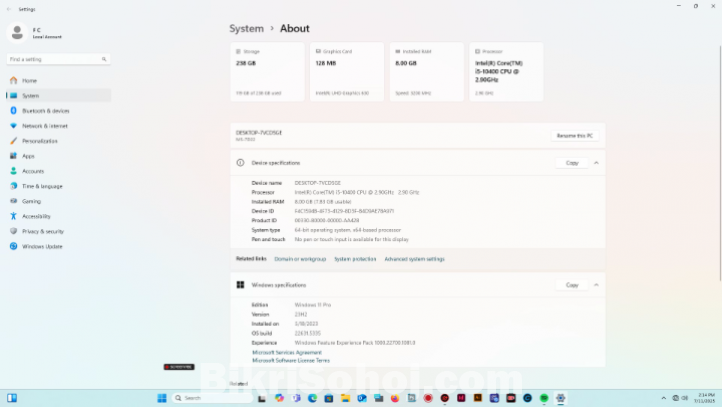
Task: Click the Windows Start button
Action: tap(162, 398)
